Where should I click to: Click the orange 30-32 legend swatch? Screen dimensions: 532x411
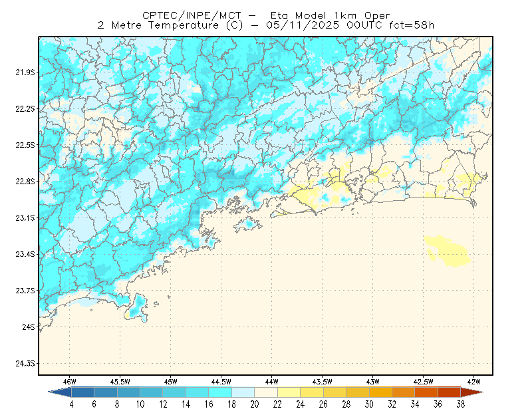[x=380, y=392]
